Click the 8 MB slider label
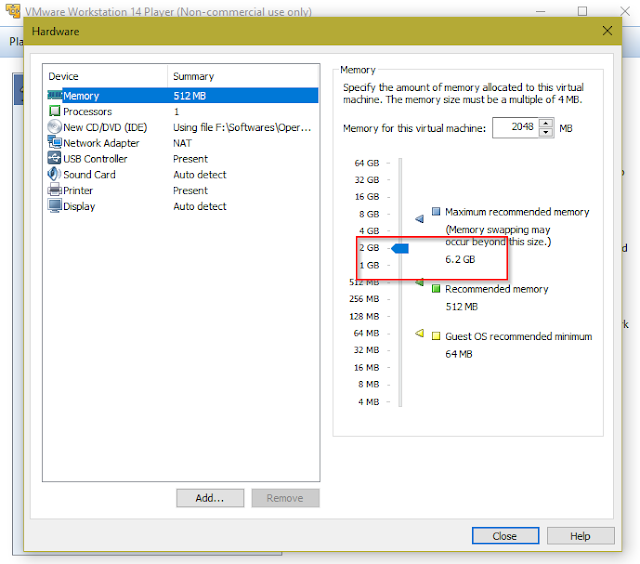This screenshot has height=564, width=640. 369,384
